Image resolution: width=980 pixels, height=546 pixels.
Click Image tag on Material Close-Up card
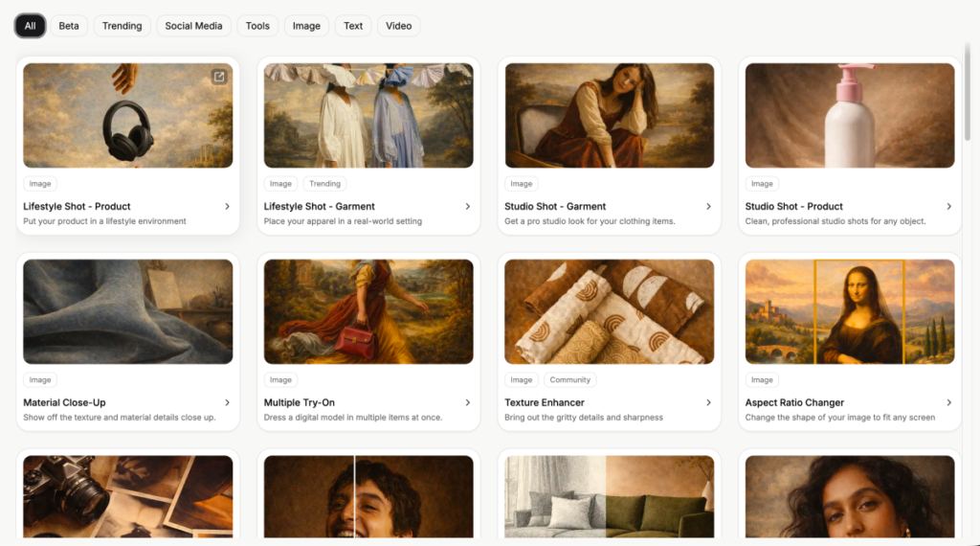[x=40, y=380]
